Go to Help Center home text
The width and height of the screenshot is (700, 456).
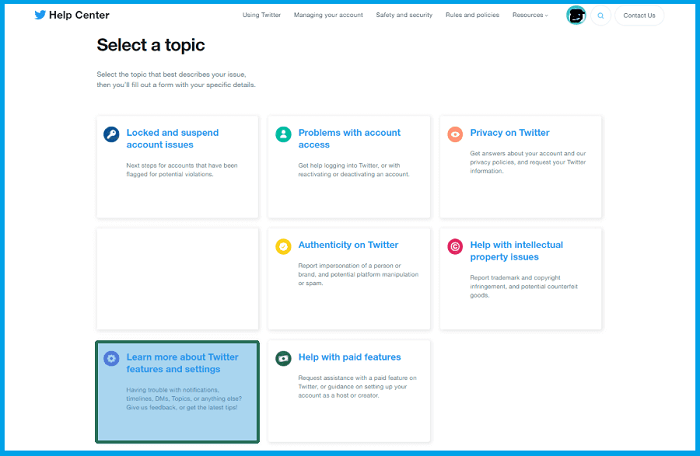pos(79,15)
